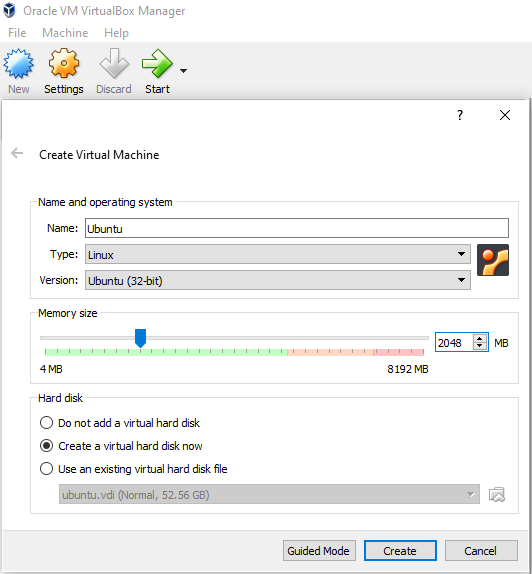Open the File menu
This screenshot has height=574, width=532.
pos(17,33)
